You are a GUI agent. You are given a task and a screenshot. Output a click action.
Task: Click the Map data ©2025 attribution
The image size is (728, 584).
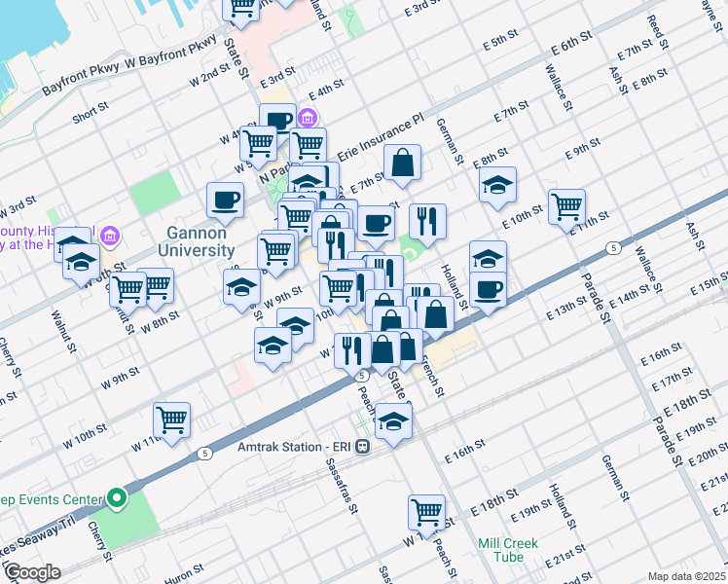(687, 576)
